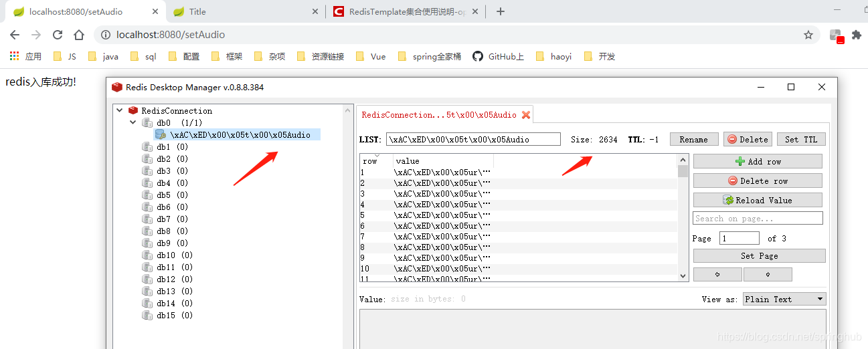Switch to the RedisTemplate browser tab
The image size is (868, 349).
click(407, 11)
